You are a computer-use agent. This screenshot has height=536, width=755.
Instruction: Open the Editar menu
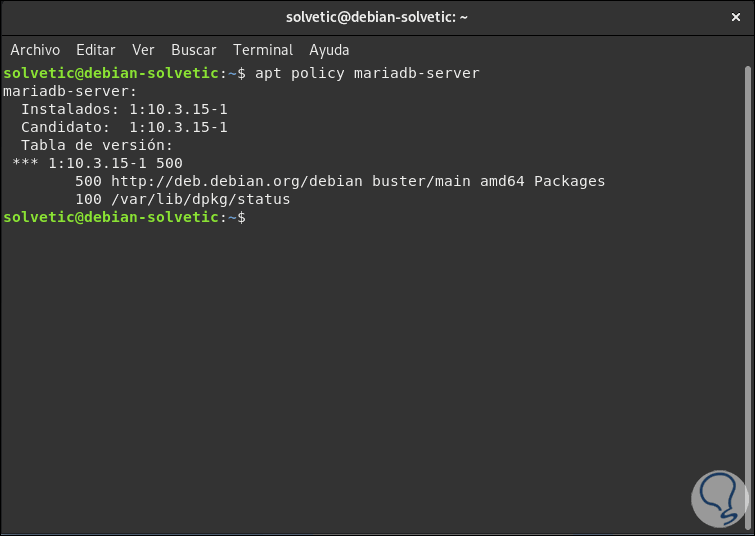point(96,50)
